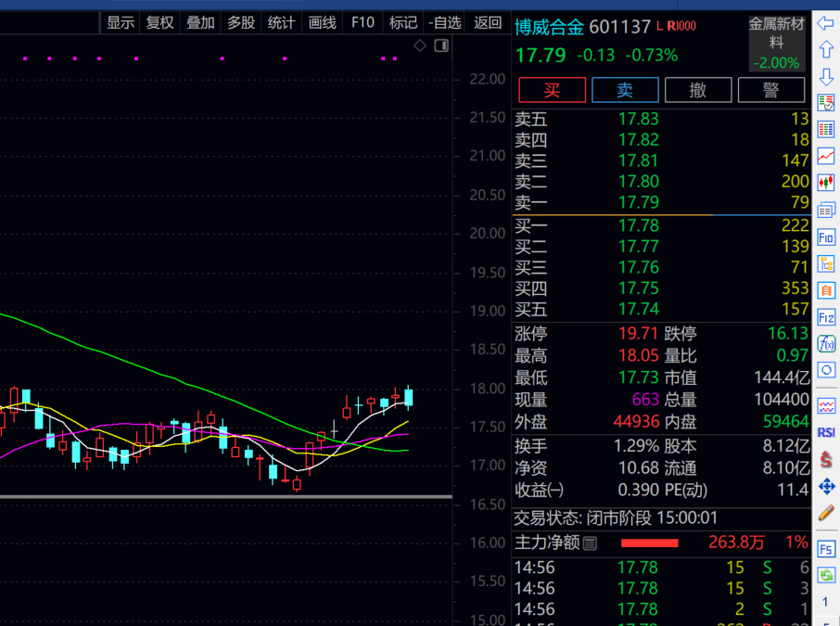
Task: Open the 主力净额 detail list icon
Action: (590, 543)
